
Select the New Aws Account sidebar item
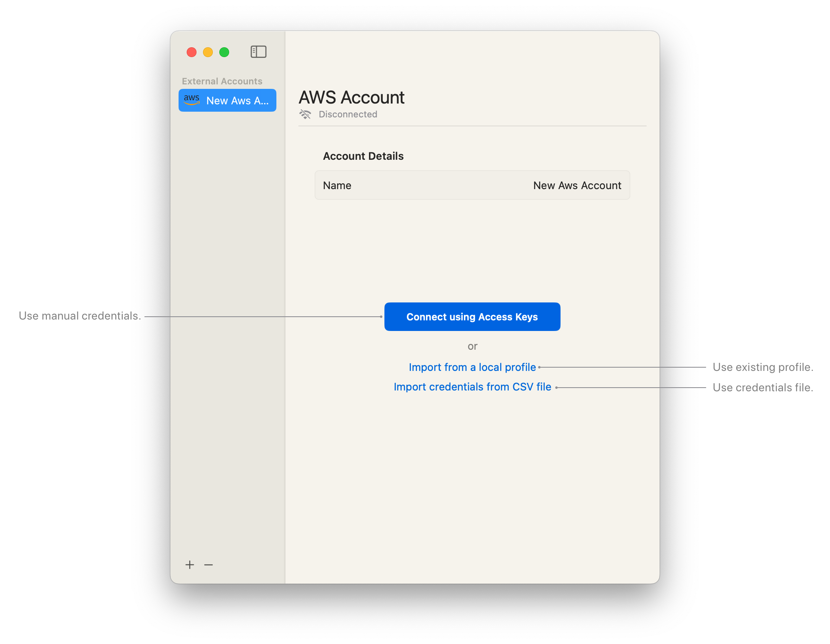pos(227,100)
